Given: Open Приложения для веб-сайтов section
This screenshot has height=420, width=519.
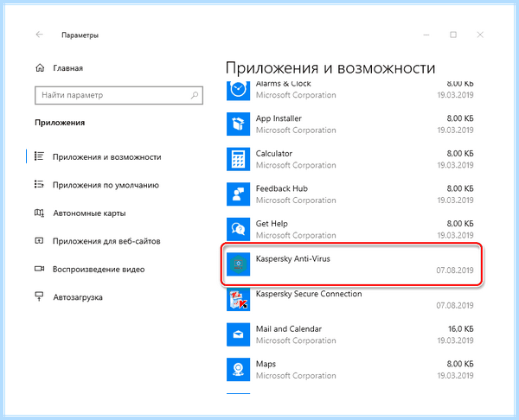Looking at the screenshot, I should point(106,241).
